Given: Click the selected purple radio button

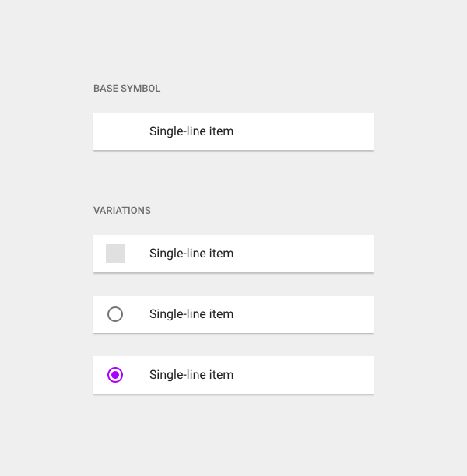Looking at the screenshot, I should tap(115, 375).
